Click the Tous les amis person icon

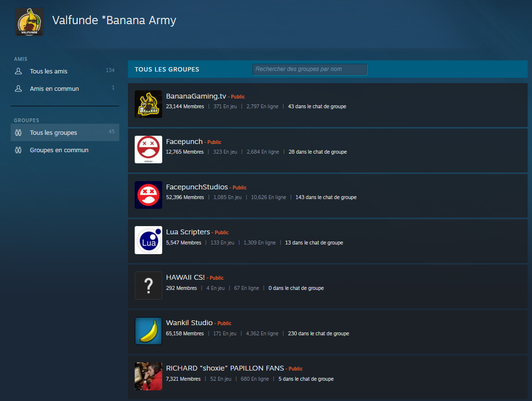(18, 72)
